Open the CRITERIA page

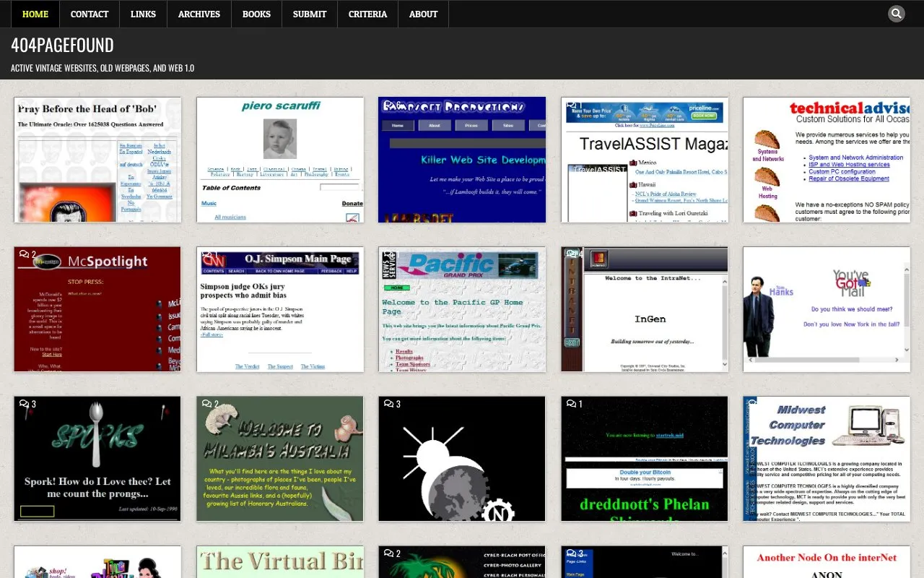coord(368,14)
